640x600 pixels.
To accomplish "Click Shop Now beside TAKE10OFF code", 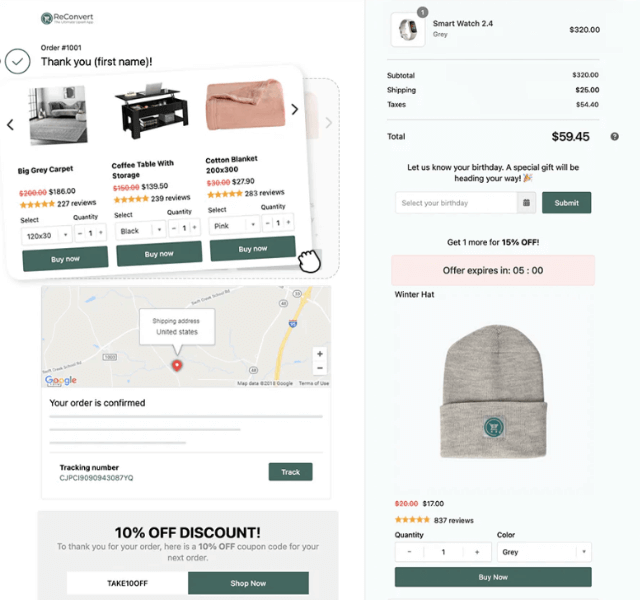I will coord(248,583).
